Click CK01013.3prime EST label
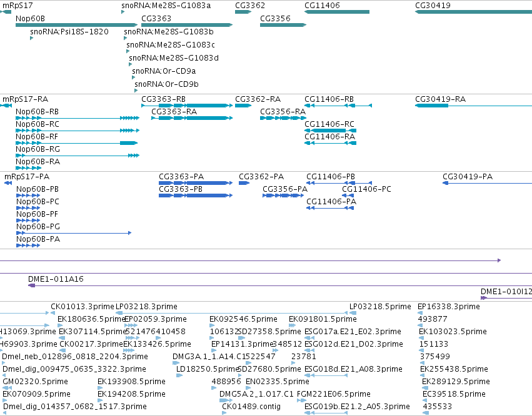The height and width of the screenshot is (416, 532). tap(83, 307)
